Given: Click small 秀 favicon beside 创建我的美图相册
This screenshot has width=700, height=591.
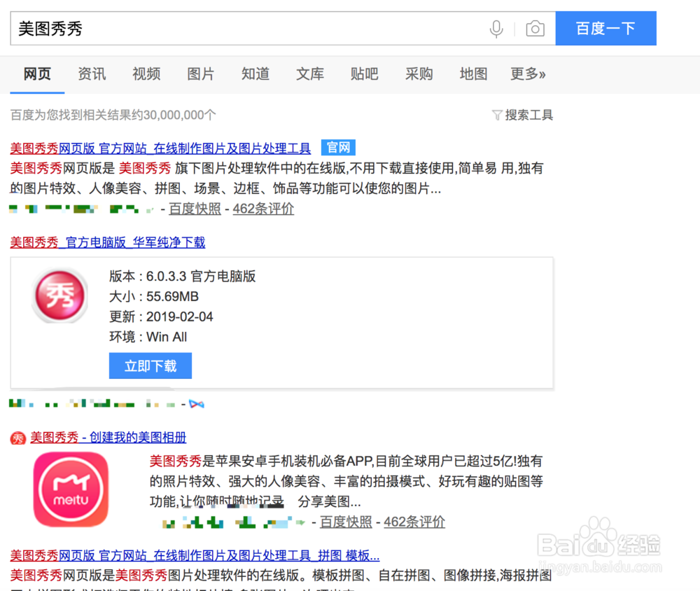Looking at the screenshot, I should [18, 438].
